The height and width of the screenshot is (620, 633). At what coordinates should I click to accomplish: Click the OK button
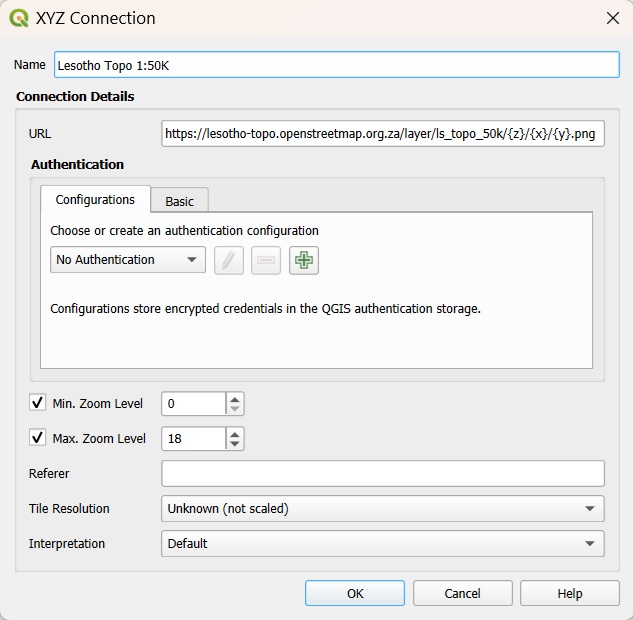355,593
